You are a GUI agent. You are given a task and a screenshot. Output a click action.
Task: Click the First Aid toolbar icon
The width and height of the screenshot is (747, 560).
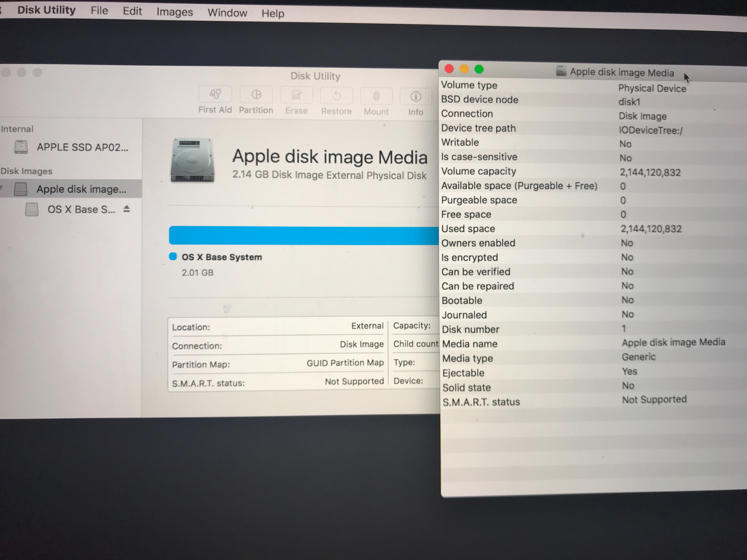[x=215, y=94]
